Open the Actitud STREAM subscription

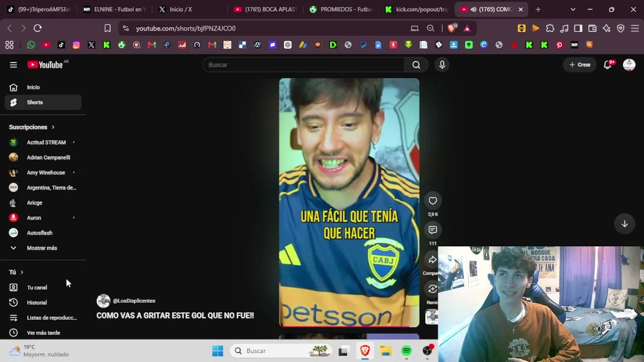click(x=44, y=142)
